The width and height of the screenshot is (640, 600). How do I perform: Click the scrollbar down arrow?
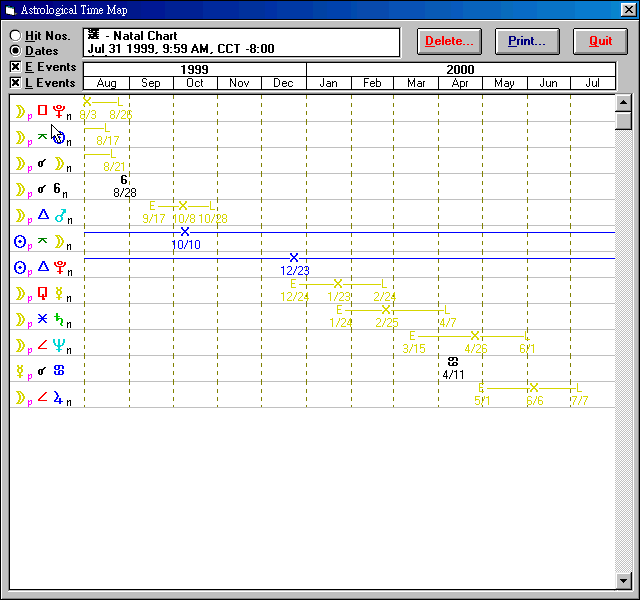(x=623, y=580)
